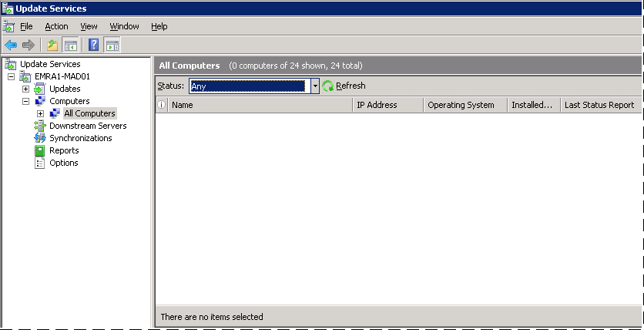Sort by Last Status Report column

tap(599, 105)
